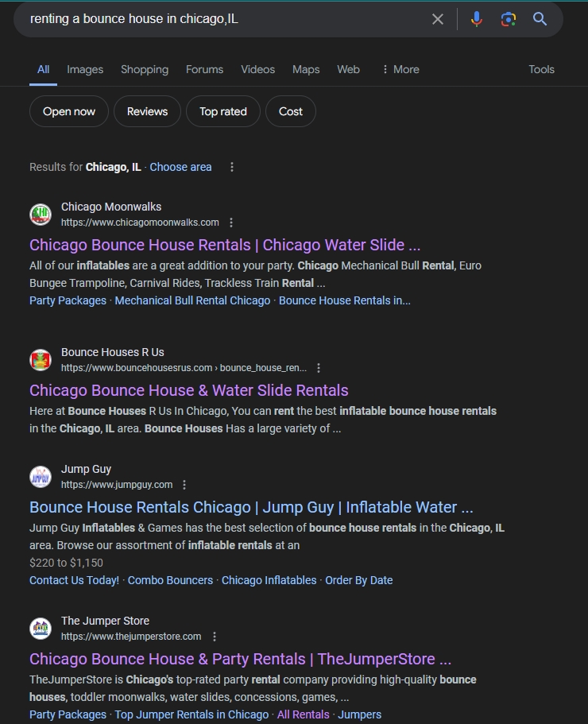Click the Jump Guy site favicon
The height and width of the screenshot is (724, 588).
pyautogui.click(x=41, y=477)
